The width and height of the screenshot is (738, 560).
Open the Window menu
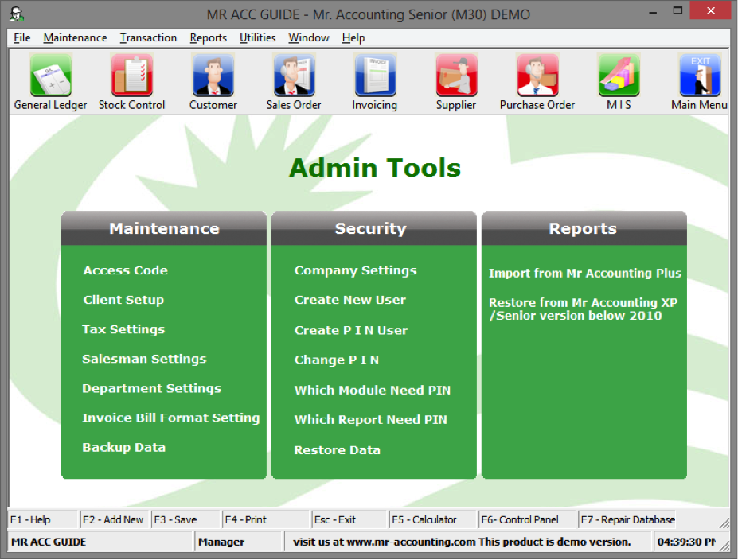pyautogui.click(x=309, y=37)
